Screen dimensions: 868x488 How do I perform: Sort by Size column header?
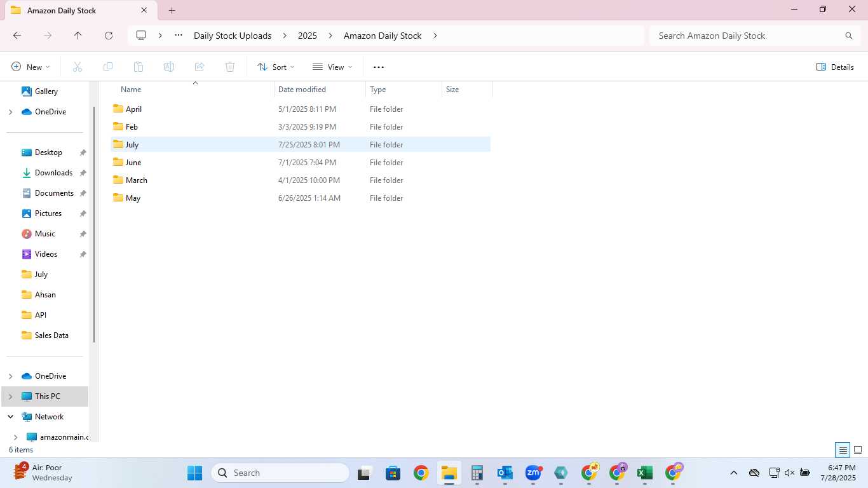pyautogui.click(x=468, y=90)
